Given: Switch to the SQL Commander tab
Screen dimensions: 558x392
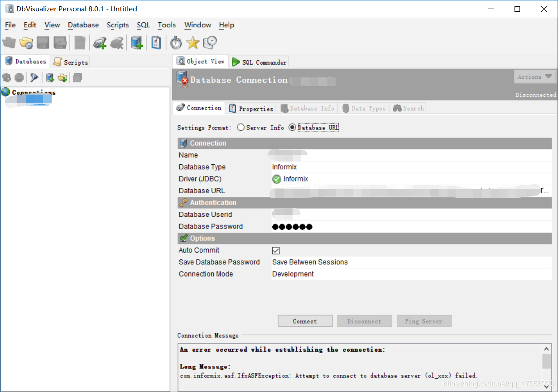Looking at the screenshot, I should tap(259, 62).
